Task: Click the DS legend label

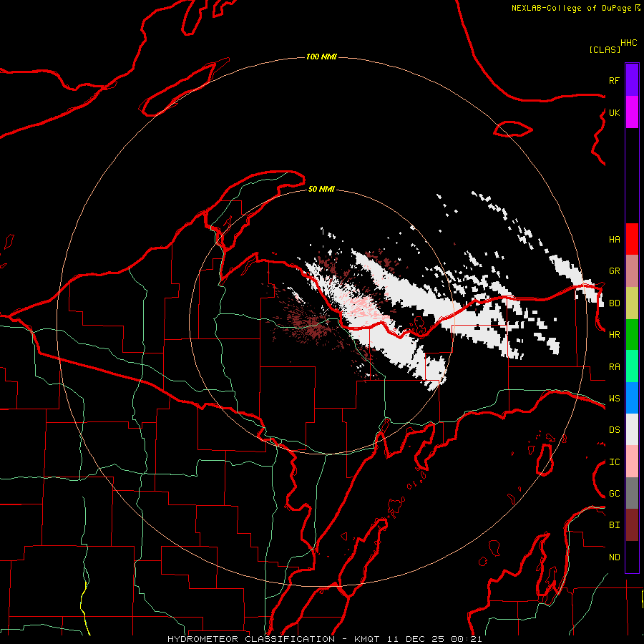Action: tap(615, 429)
